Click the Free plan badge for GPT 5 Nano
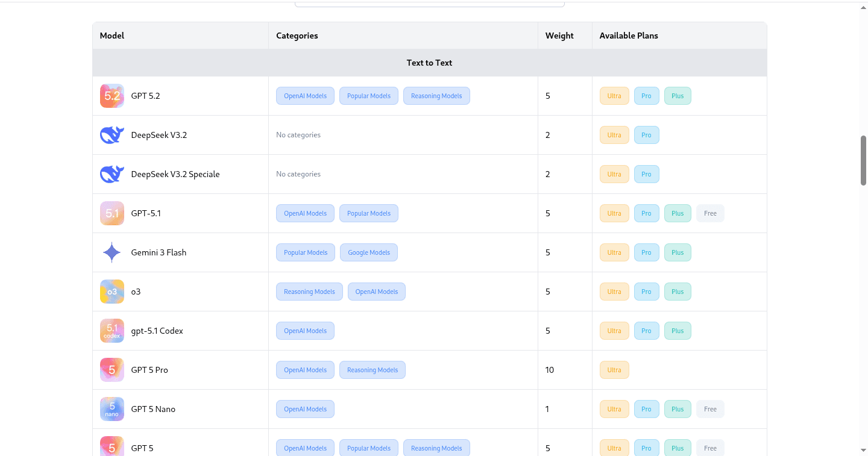The width and height of the screenshot is (868, 456). (x=710, y=409)
